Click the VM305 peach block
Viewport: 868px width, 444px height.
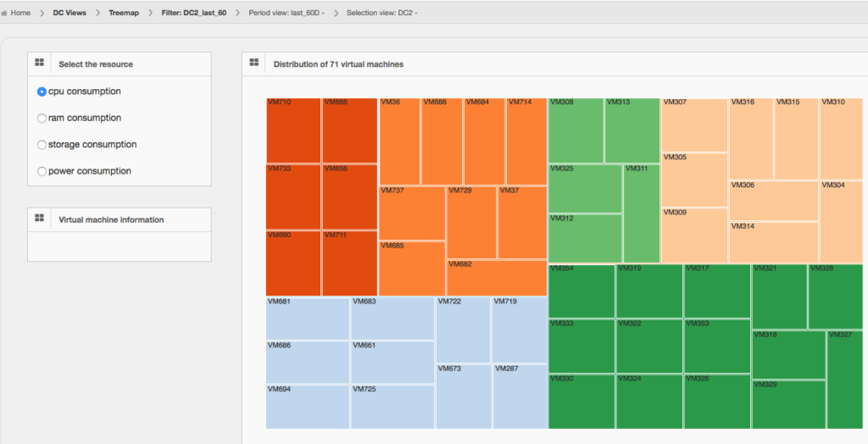coord(695,180)
